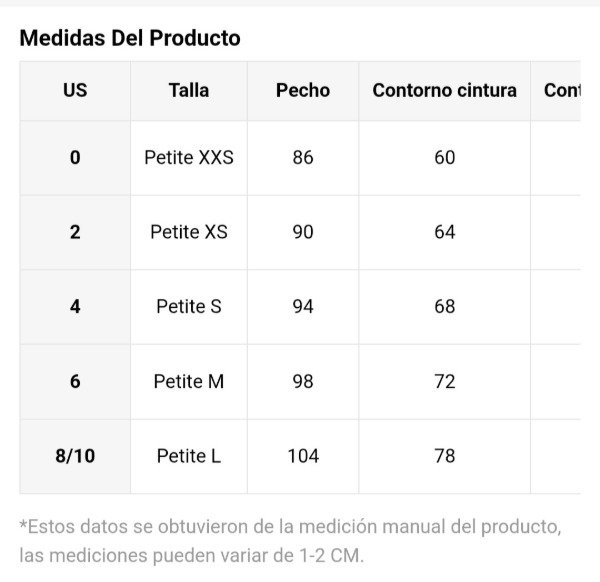Click the Talla column header
The width and height of the screenshot is (600, 582).
(x=189, y=90)
